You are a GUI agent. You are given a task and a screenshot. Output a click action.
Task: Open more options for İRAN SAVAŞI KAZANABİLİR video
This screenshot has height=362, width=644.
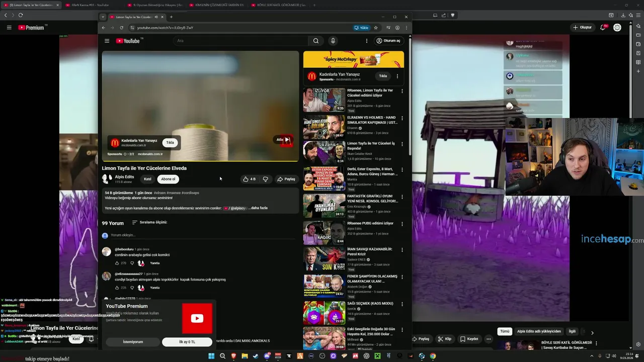pyautogui.click(x=401, y=249)
